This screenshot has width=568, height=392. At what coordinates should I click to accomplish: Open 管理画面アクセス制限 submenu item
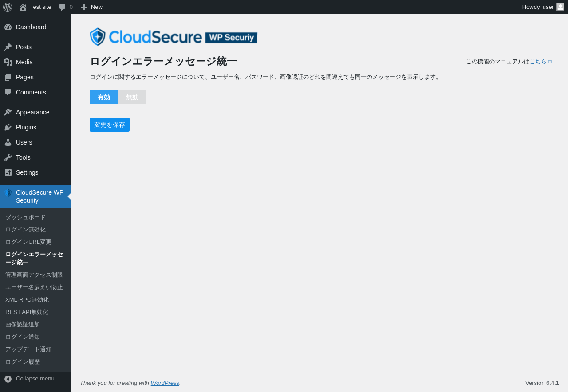[x=34, y=275]
